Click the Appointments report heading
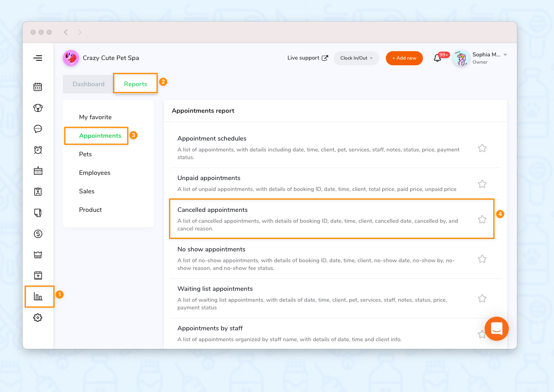This screenshot has height=392, width=554. coord(203,111)
